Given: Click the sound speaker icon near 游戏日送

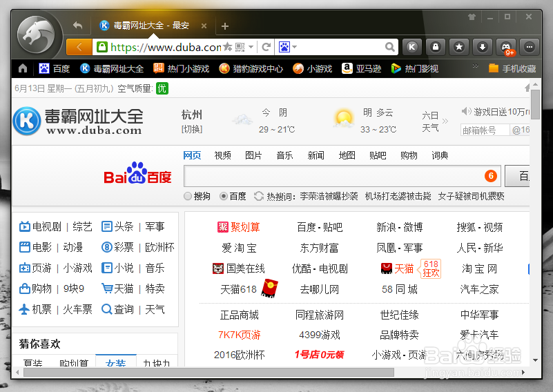Looking at the screenshot, I should tap(466, 111).
